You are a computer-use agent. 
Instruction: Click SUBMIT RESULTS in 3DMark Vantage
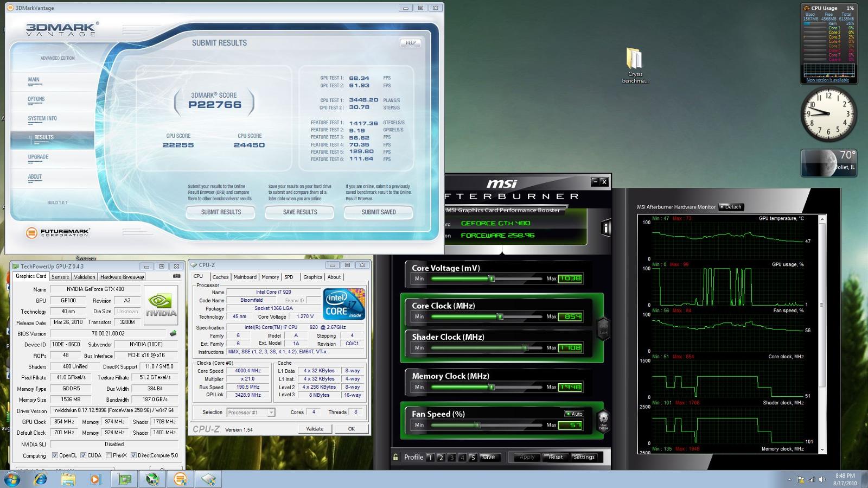coord(221,212)
